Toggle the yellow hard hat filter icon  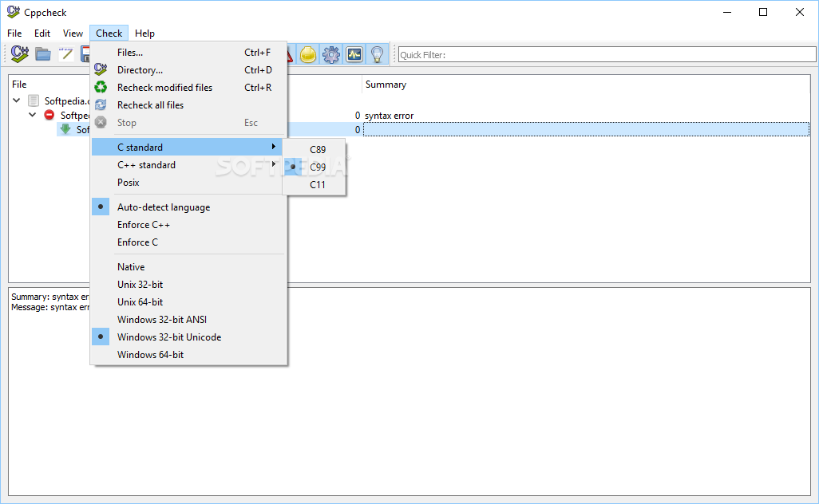point(308,54)
